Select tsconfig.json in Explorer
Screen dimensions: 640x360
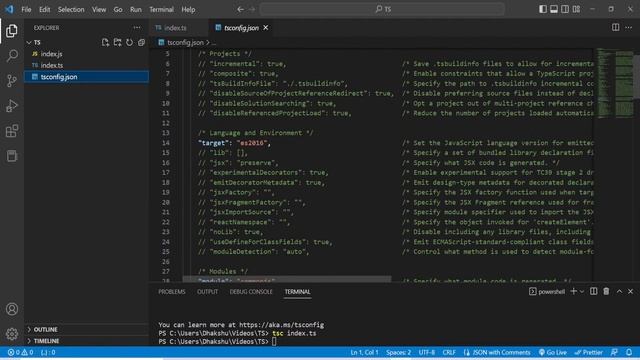(x=87, y=77)
